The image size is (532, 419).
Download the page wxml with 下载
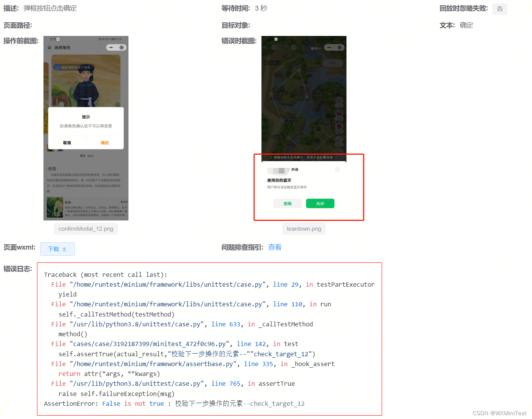[57, 249]
